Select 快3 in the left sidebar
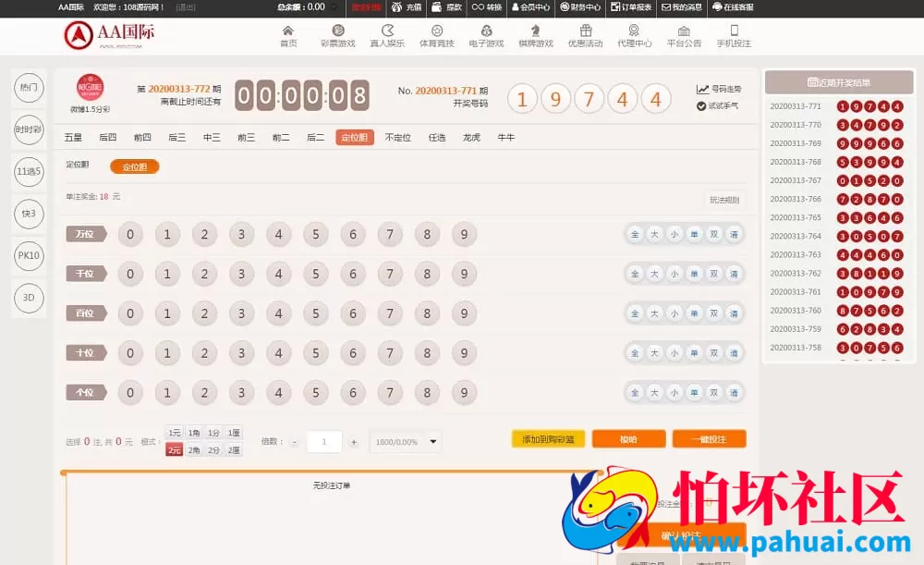 [28, 215]
